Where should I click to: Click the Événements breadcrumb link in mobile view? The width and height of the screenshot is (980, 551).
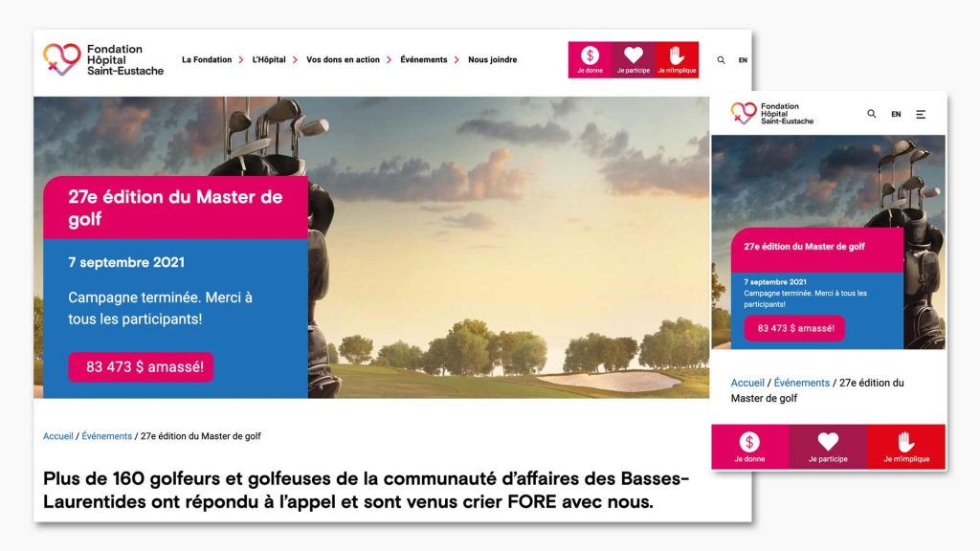click(801, 383)
